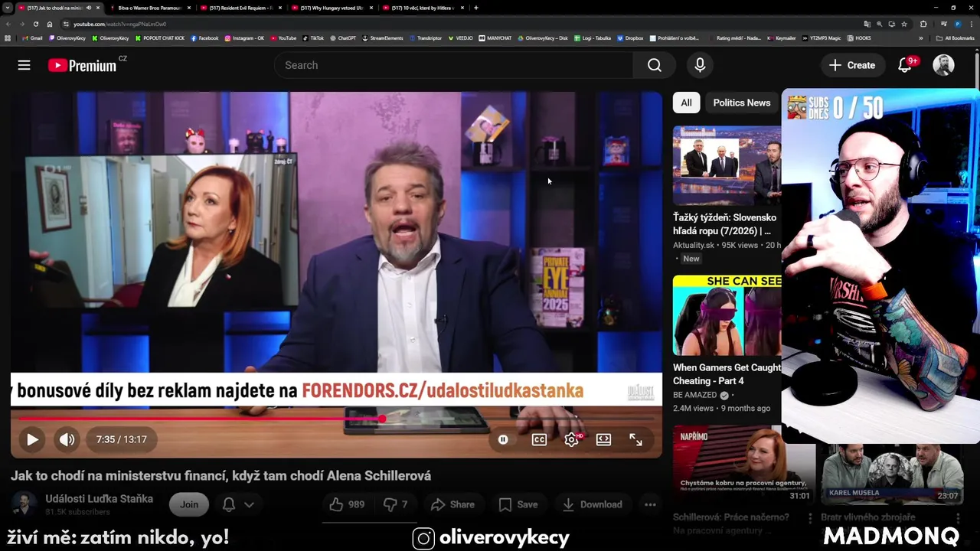Focus the YouTube search field

point(453,65)
